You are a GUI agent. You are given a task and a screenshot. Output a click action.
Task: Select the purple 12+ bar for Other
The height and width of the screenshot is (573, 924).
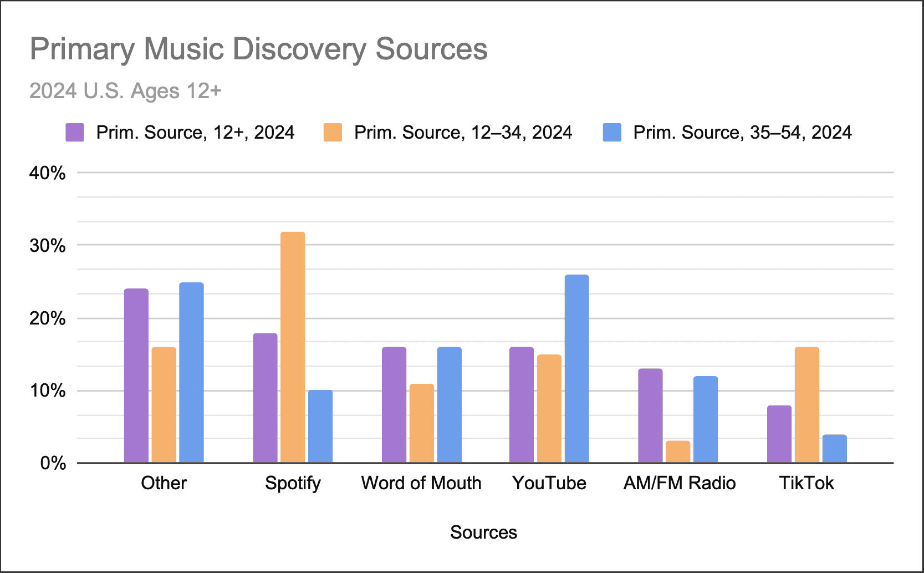[x=136, y=376]
